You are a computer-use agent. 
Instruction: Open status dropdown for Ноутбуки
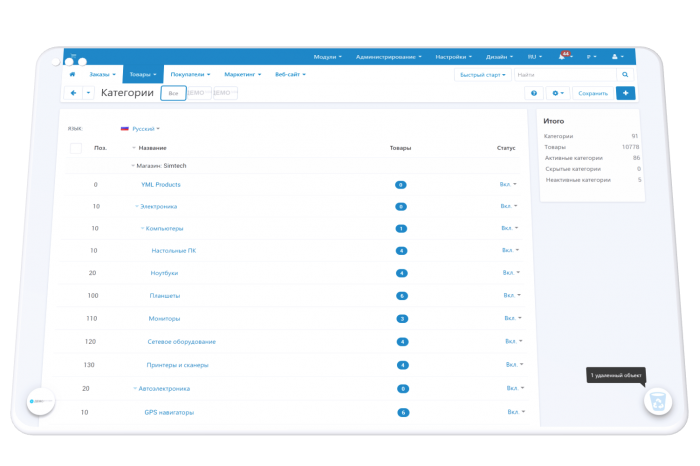(x=511, y=272)
